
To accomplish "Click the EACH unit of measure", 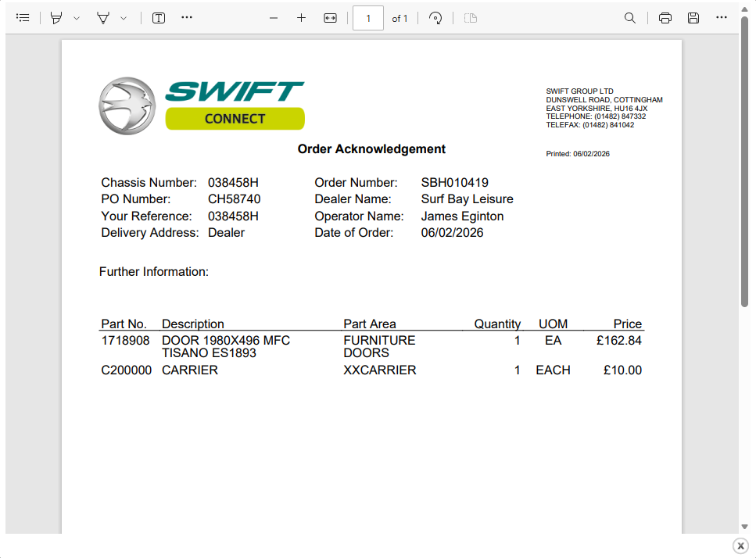I will (553, 370).
